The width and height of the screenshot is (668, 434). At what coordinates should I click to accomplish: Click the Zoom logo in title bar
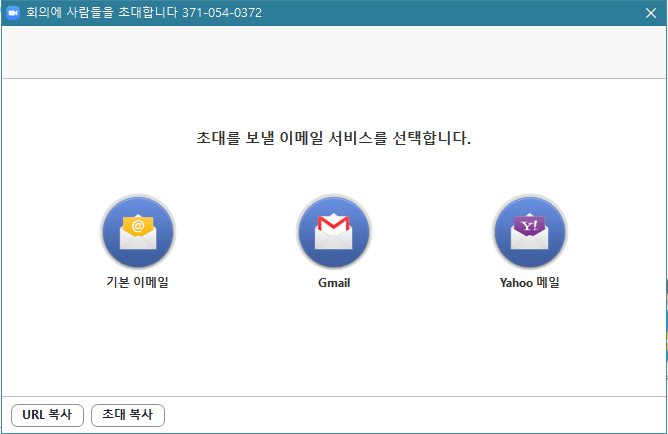click(x=13, y=13)
